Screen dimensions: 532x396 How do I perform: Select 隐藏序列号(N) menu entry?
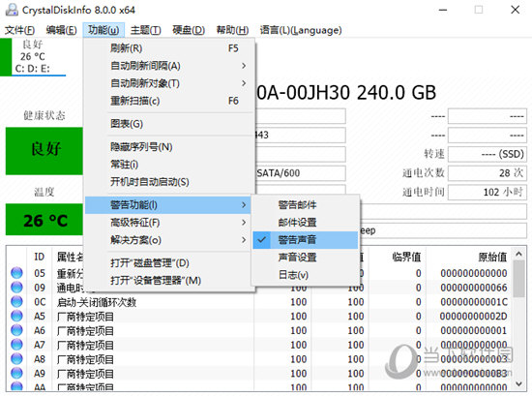169,147
